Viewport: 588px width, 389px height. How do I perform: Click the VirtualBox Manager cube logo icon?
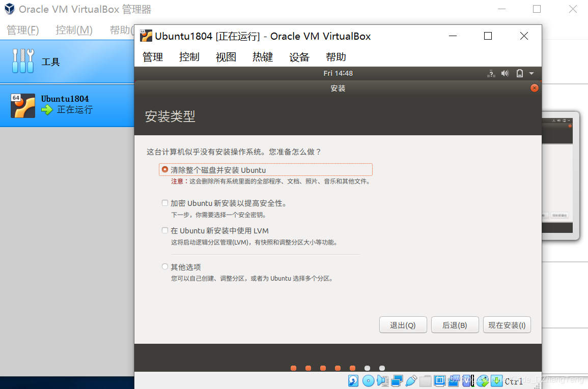9,9
